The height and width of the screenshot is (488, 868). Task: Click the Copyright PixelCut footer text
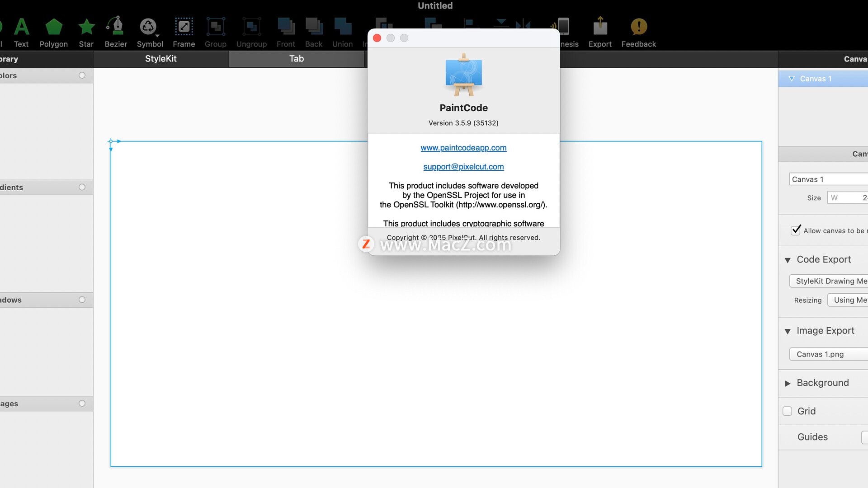463,238
